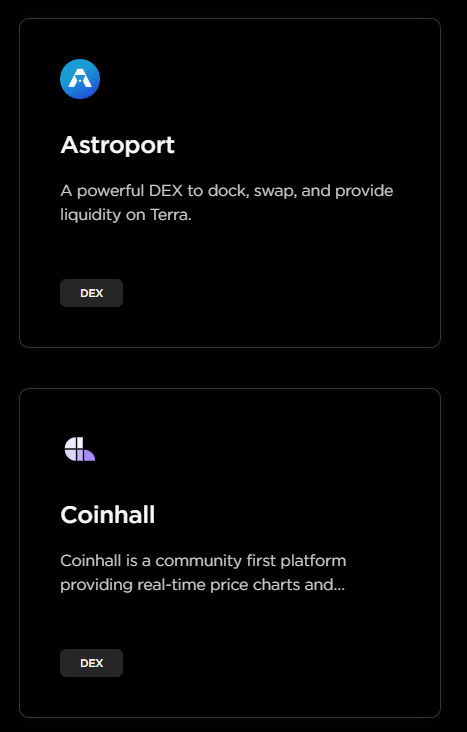This screenshot has width=467, height=732.
Task: Open the Astroport title heading
Action: [117, 145]
